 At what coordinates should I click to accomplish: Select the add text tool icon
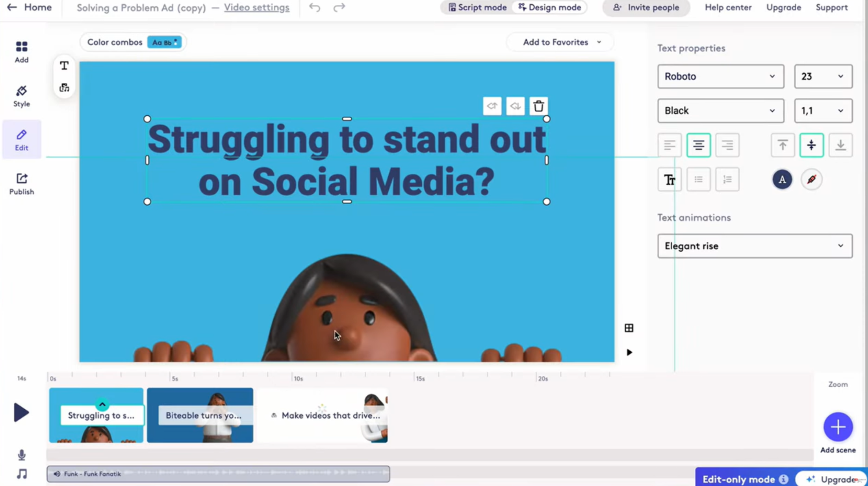[64, 66]
